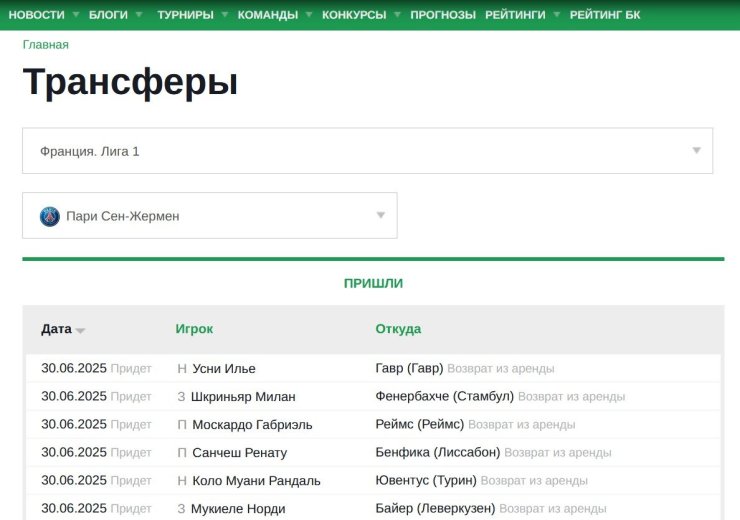Open the Рейтинг БК page

point(605,15)
